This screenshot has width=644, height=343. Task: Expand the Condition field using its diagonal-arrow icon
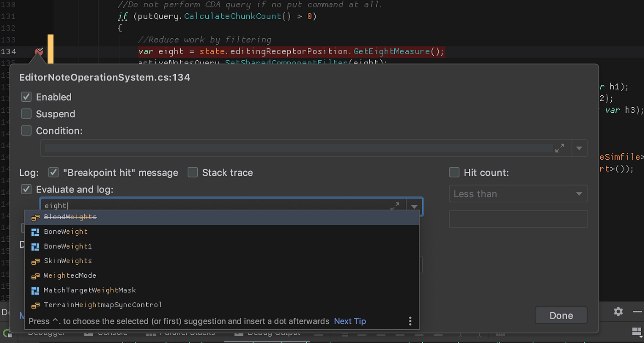560,148
